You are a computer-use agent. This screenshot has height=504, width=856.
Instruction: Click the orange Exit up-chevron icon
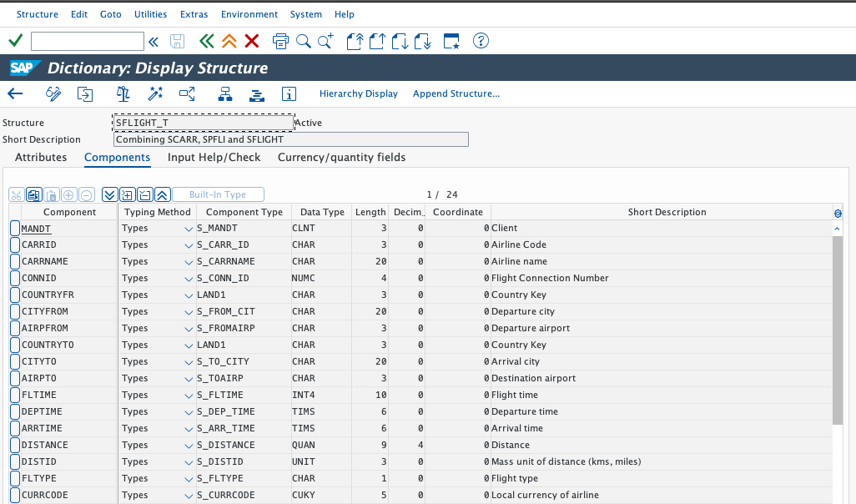coord(229,41)
